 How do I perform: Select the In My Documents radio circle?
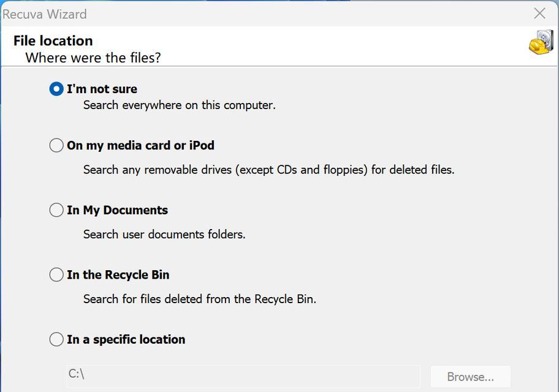coord(56,210)
